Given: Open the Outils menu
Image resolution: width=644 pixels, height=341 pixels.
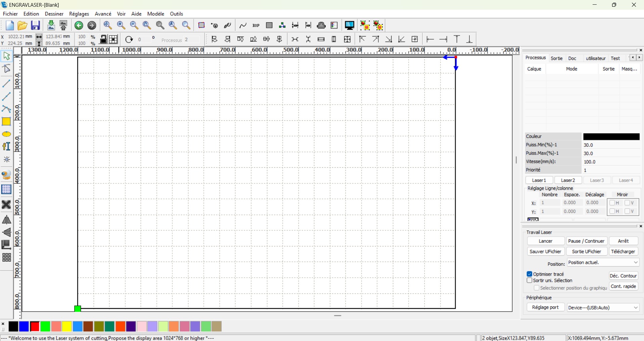Looking at the screenshot, I should point(177,14).
